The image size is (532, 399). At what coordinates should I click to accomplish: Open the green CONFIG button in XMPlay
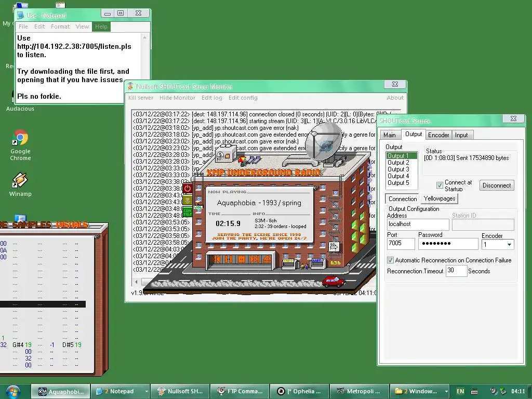[187, 212]
